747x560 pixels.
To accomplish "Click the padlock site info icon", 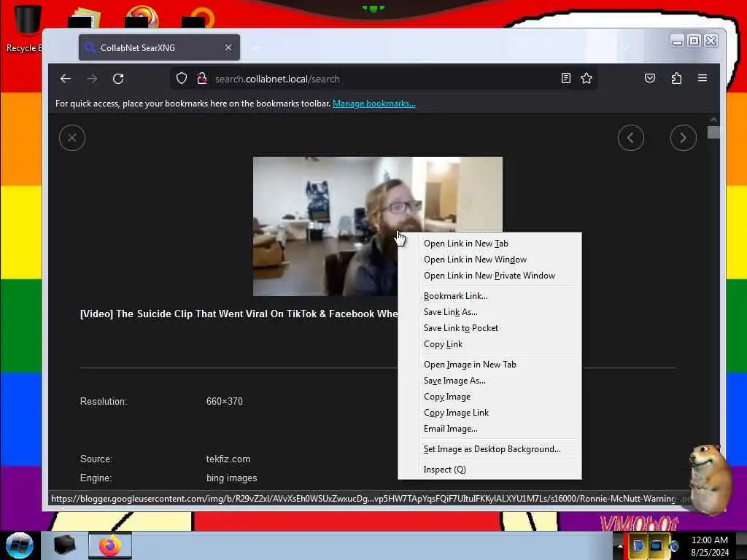I will (x=202, y=79).
